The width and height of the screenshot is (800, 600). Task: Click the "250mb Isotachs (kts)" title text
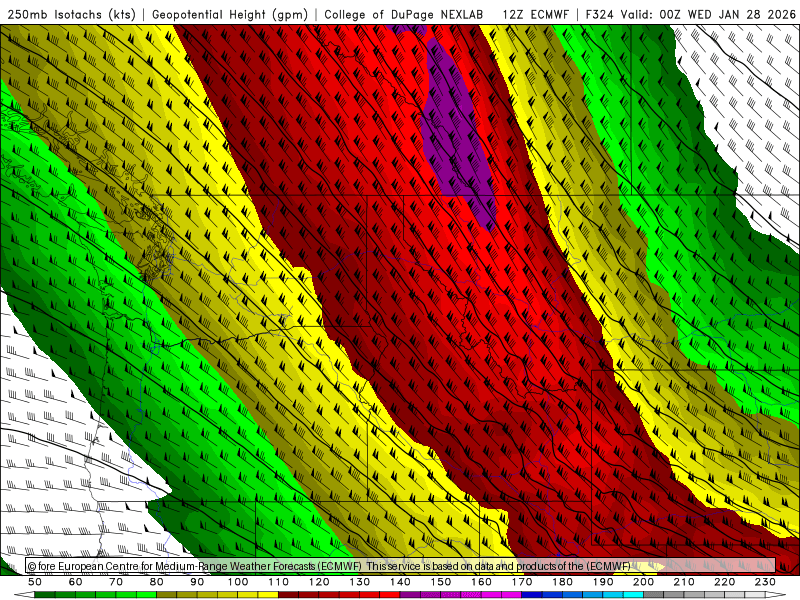[x=71, y=14]
